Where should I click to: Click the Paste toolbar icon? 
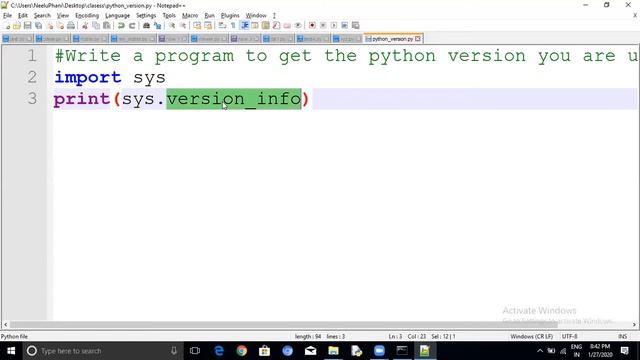point(107,25)
